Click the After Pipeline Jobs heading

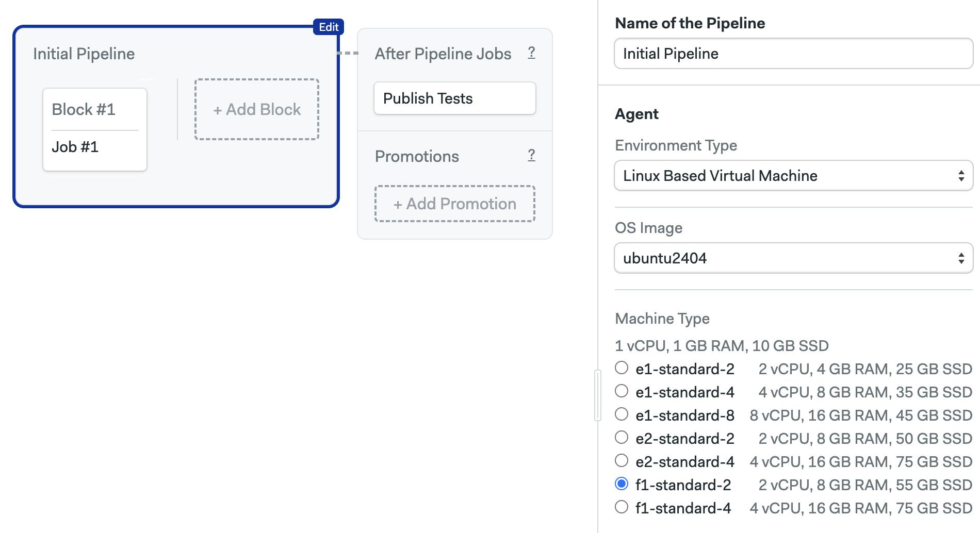point(443,54)
